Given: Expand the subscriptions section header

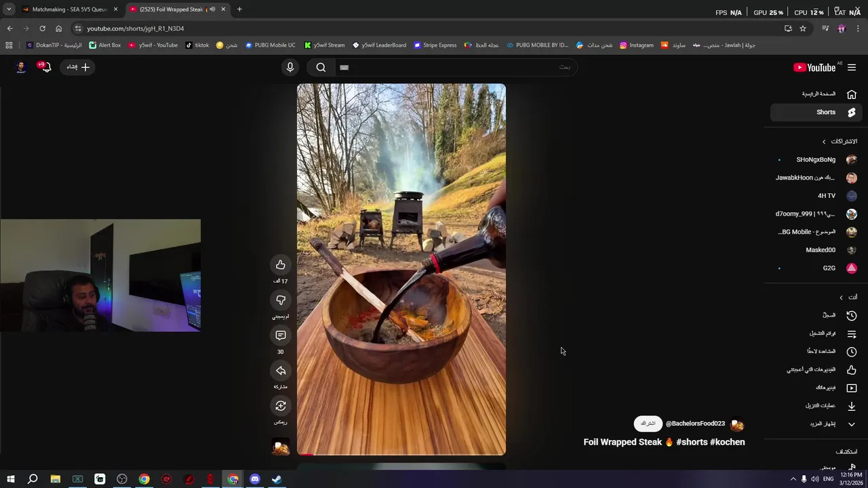Looking at the screenshot, I should (x=840, y=142).
